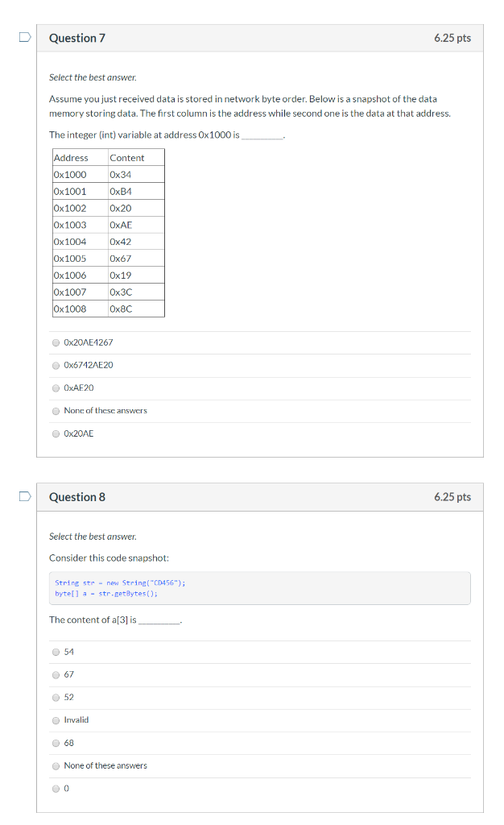Choose the 0xAE20 option
Viewport: 504px width, 825px height.
click(x=56, y=388)
